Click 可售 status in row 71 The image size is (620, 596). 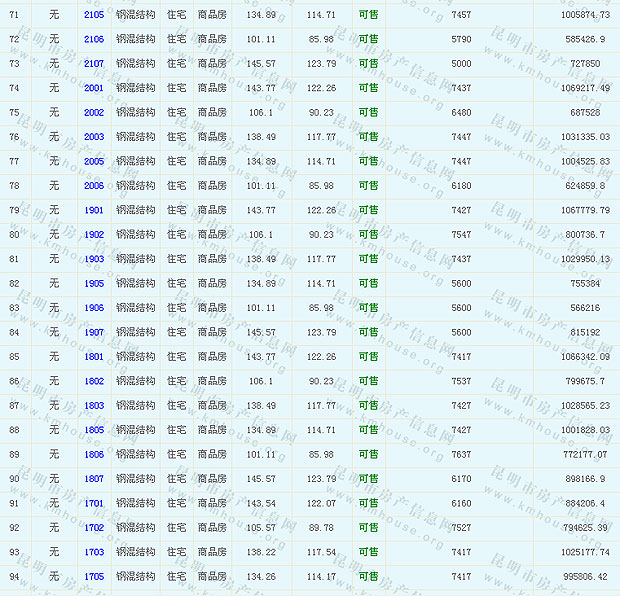pos(368,15)
